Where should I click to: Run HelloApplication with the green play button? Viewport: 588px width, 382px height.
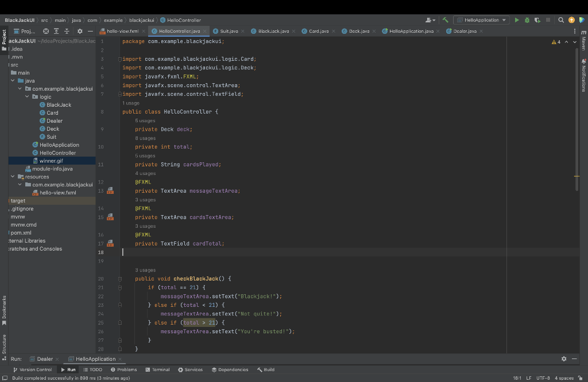point(517,20)
